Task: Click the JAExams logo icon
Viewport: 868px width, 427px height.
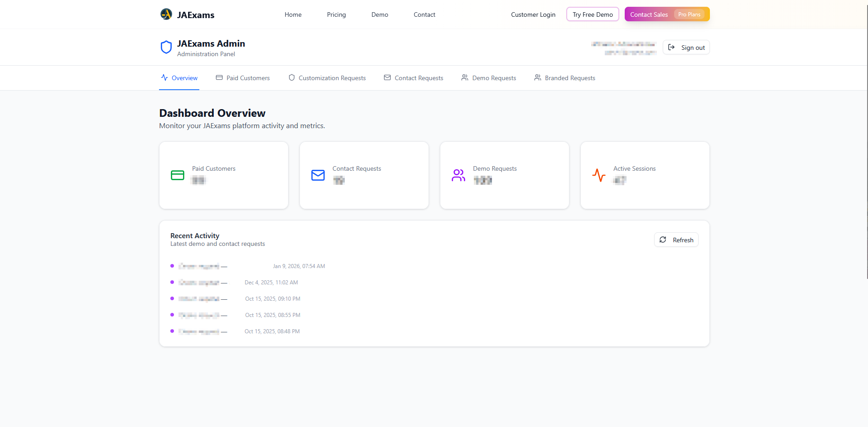Action: pyautogui.click(x=166, y=14)
